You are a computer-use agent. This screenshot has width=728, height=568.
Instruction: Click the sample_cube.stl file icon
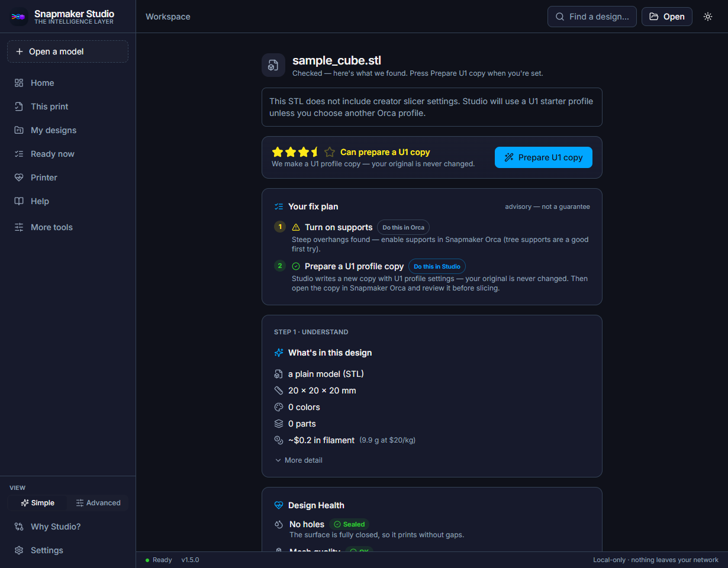pos(273,65)
